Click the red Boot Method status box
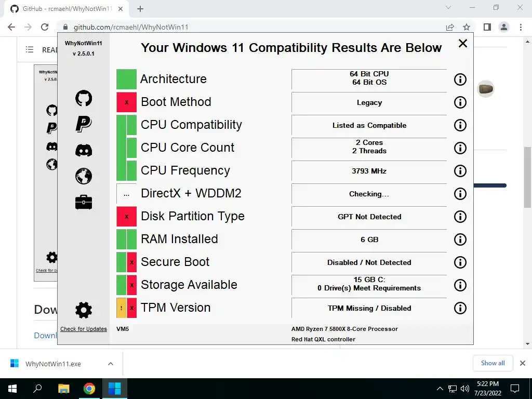532x399 pixels. click(127, 102)
